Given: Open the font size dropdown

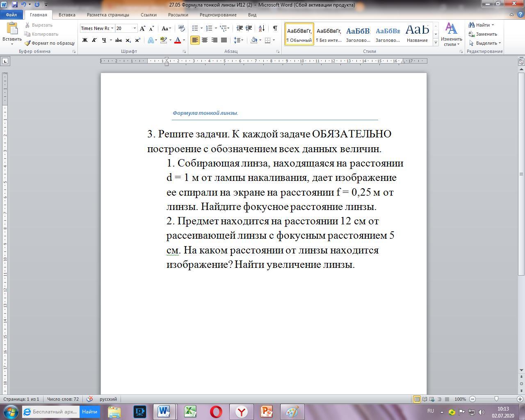Looking at the screenshot, I should pos(135,28).
